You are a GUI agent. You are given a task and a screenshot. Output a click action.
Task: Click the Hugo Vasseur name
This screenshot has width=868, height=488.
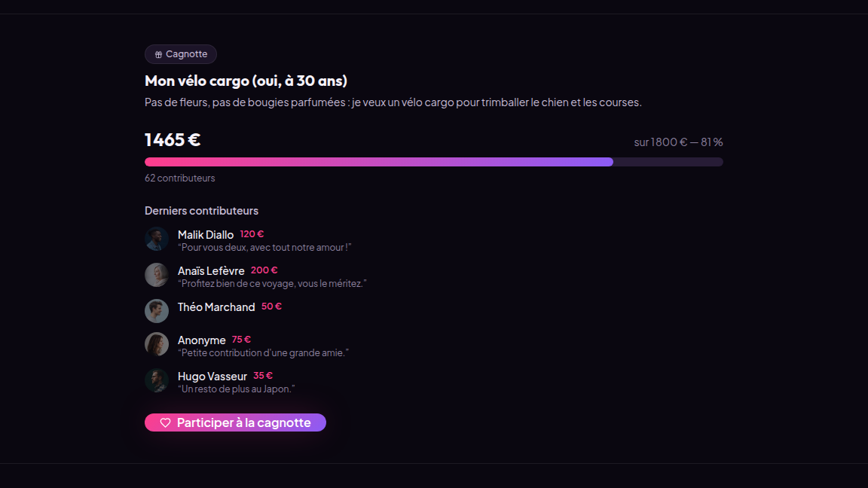[x=212, y=377]
